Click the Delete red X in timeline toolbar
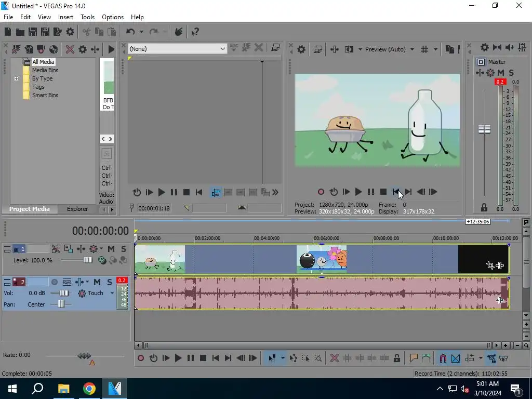Viewport: 532px width, 399px height. [334, 358]
